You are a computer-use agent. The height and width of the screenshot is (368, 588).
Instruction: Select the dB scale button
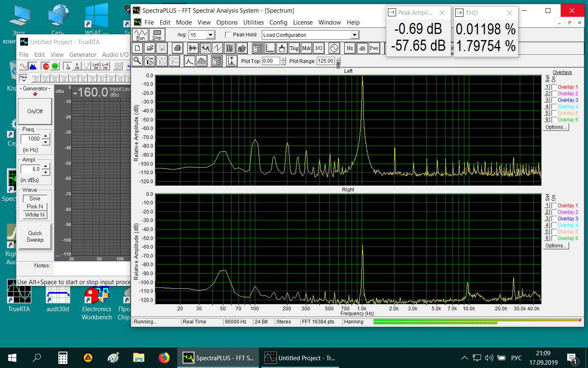[x=362, y=48]
